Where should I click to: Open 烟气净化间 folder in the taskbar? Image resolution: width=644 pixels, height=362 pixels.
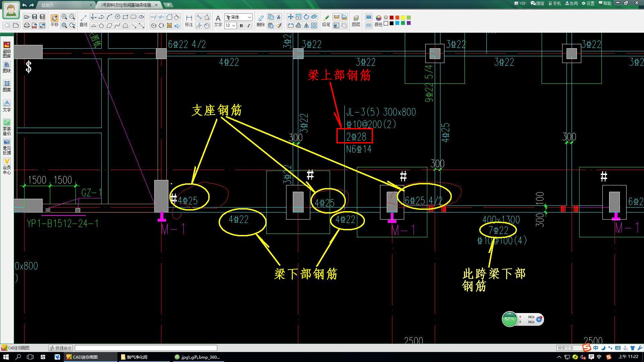[144, 357]
